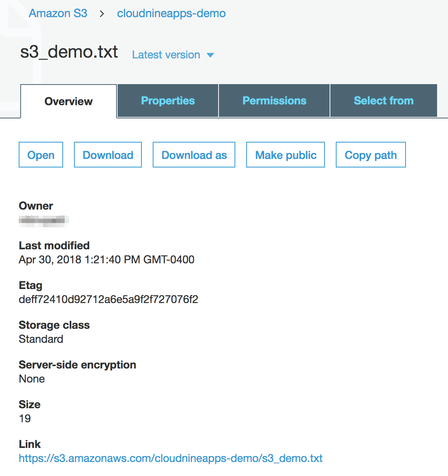Click the Make public button

pos(286,155)
